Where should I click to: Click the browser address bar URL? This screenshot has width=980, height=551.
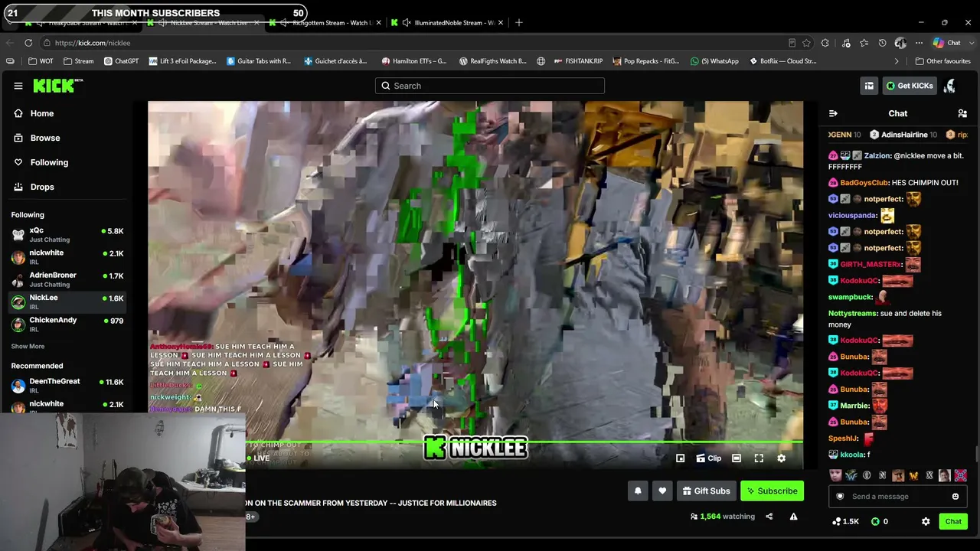(x=92, y=43)
